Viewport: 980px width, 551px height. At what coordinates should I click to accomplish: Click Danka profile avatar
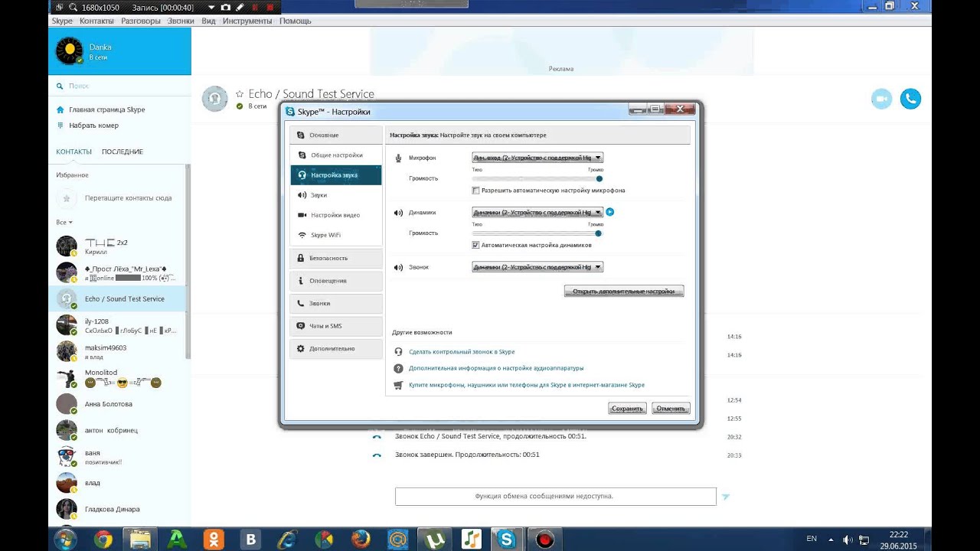tap(70, 51)
